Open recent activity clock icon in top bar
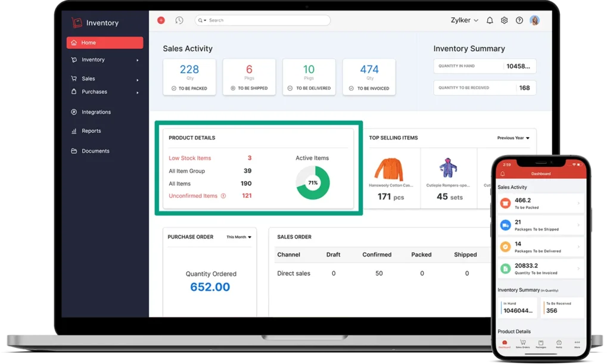The height and width of the screenshot is (364, 610). tap(179, 20)
